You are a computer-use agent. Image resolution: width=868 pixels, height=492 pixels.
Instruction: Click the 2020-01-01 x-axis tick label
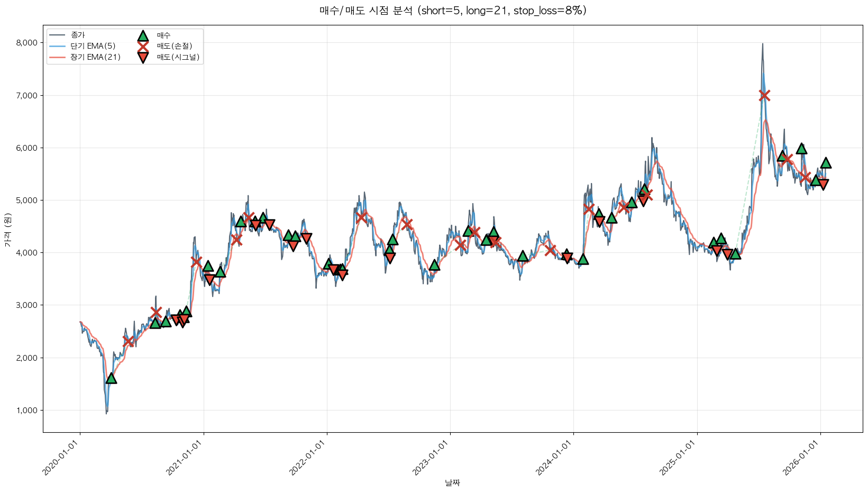click(60, 458)
